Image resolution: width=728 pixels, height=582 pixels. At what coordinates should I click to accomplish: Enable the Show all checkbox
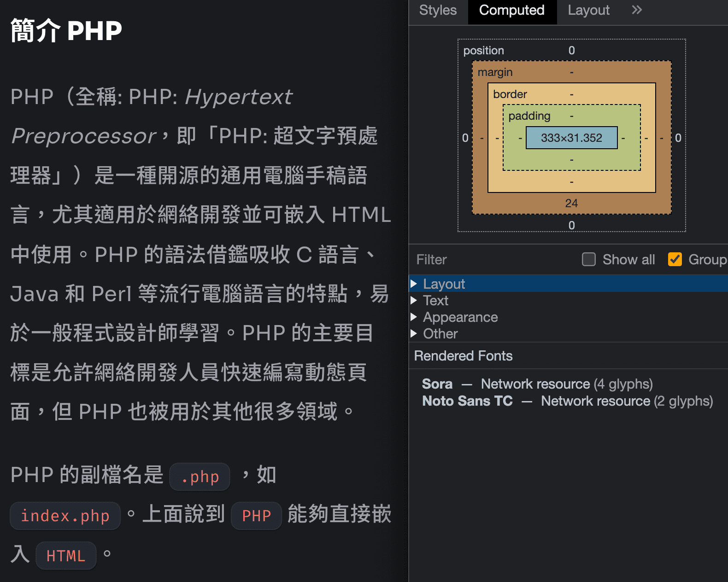(589, 259)
